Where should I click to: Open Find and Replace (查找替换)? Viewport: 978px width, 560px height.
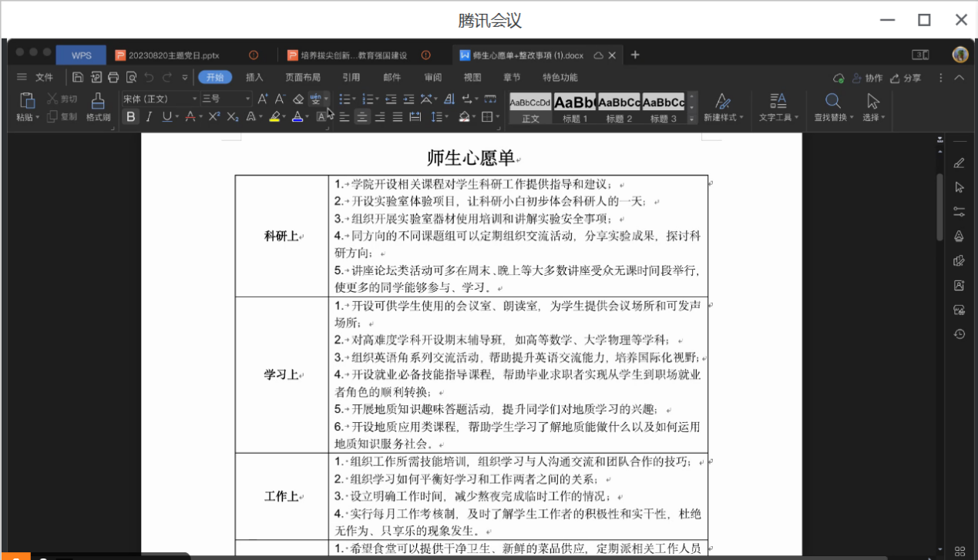click(x=832, y=108)
